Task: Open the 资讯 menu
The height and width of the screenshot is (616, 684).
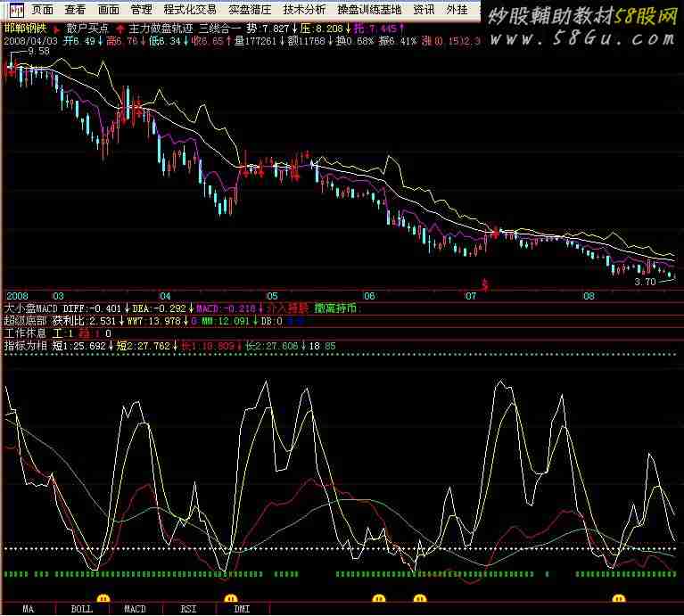Action: pos(424,10)
